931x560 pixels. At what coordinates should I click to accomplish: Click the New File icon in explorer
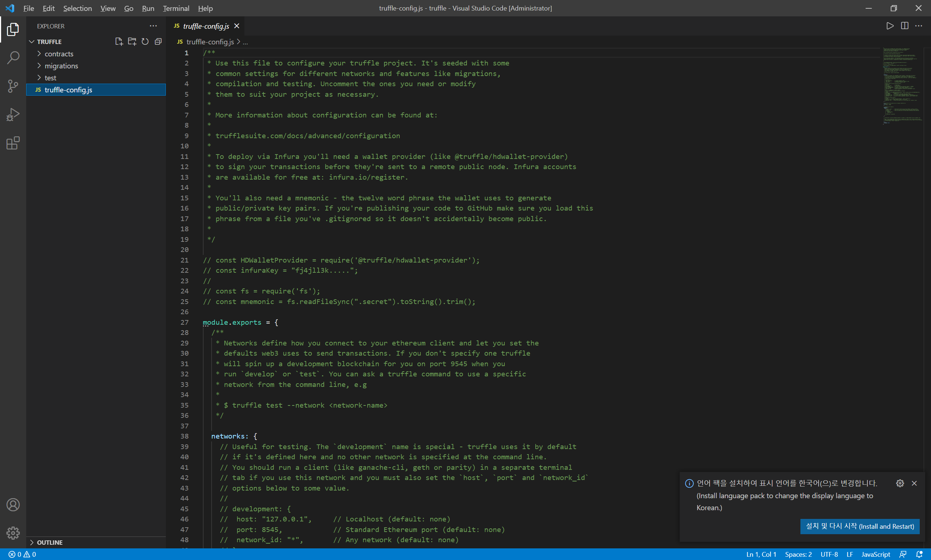pos(119,41)
